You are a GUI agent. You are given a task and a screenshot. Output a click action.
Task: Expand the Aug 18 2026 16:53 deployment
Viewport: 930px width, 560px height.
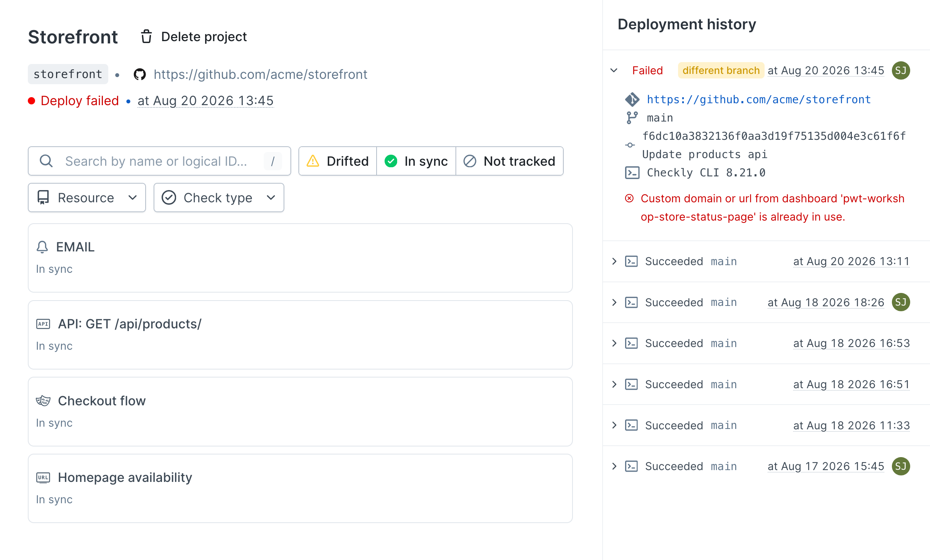click(x=614, y=343)
